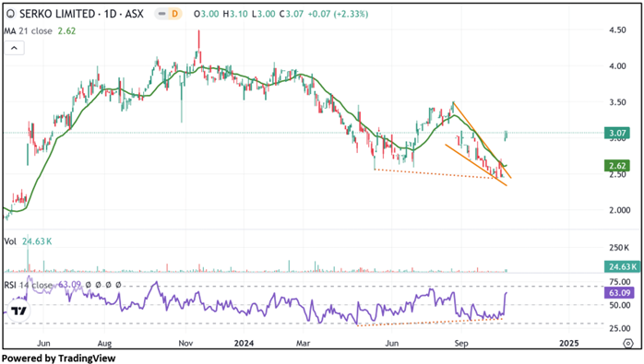This screenshot has height=364, width=644.
Task: Click the 2.000 price axis label
Action: (x=619, y=210)
